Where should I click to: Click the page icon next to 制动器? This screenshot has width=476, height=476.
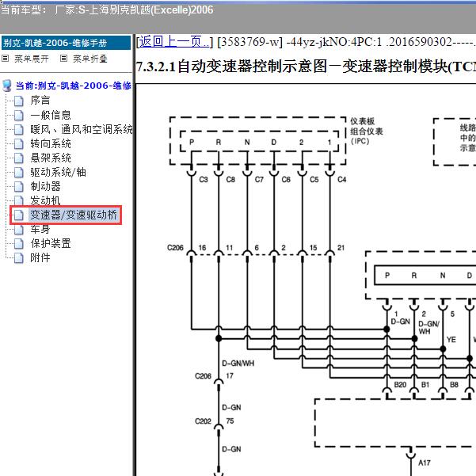[x=18, y=186]
